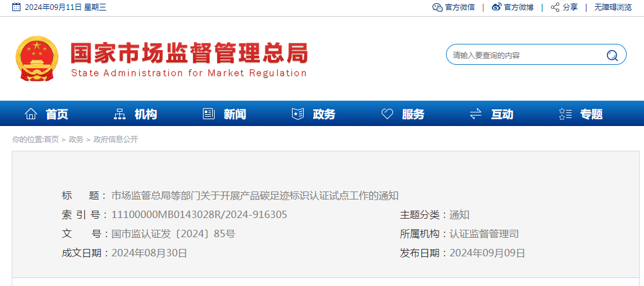
Task: Click the house icon beside 首页
Action: 31,114
